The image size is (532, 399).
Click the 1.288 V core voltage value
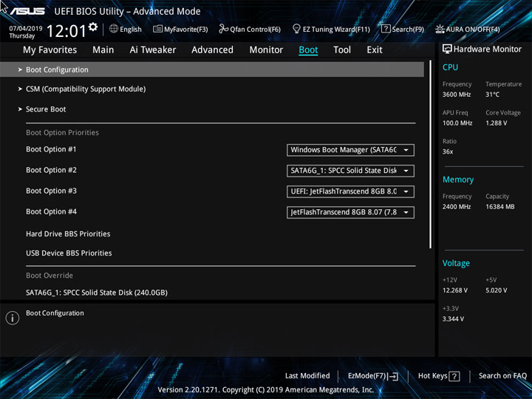click(497, 123)
